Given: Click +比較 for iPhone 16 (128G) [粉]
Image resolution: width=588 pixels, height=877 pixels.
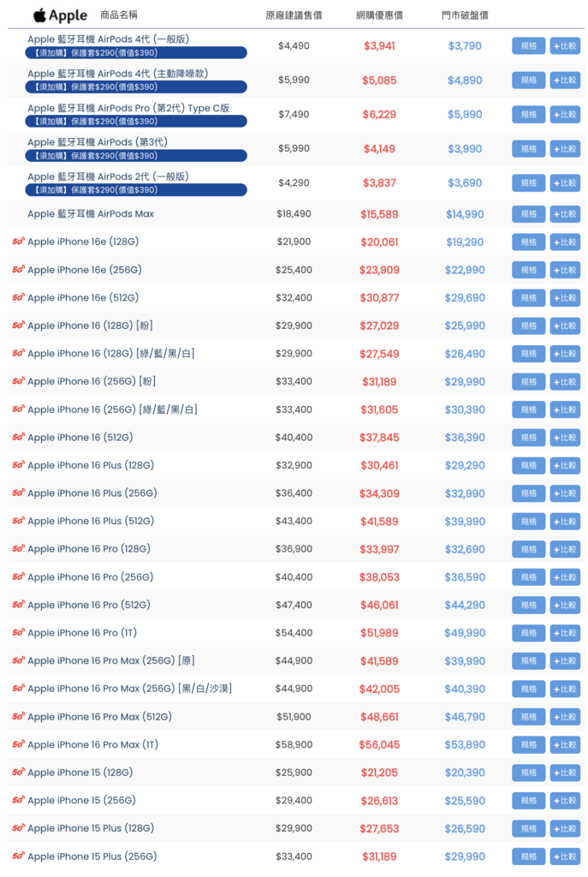Looking at the screenshot, I should (565, 325).
